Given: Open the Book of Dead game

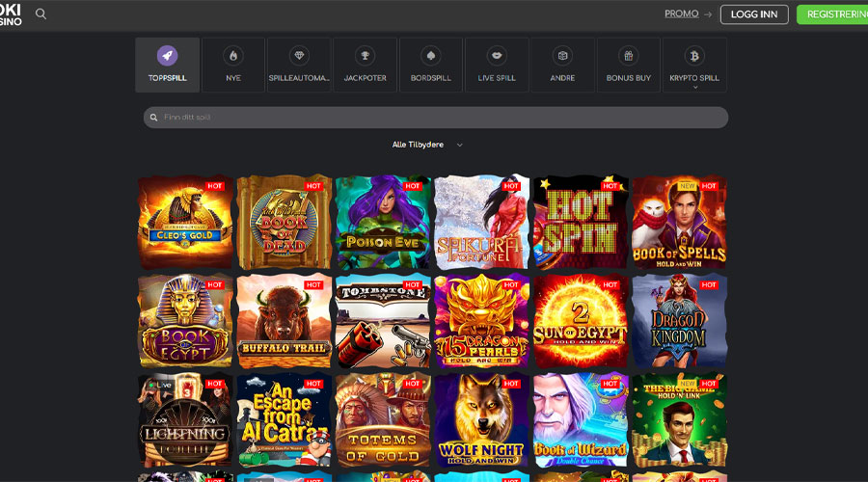Looking at the screenshot, I should (x=284, y=223).
